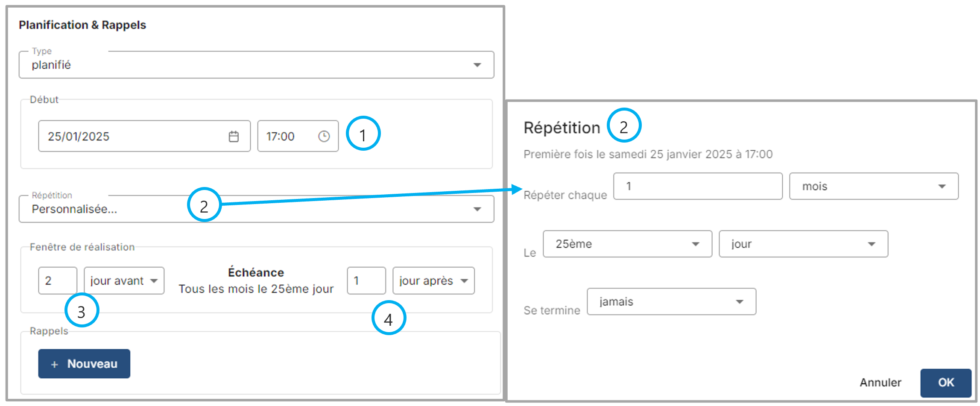This screenshot has height=406, width=980.
Task: Expand the 'Se termine' dropdown showing jamais
Action: 671,302
